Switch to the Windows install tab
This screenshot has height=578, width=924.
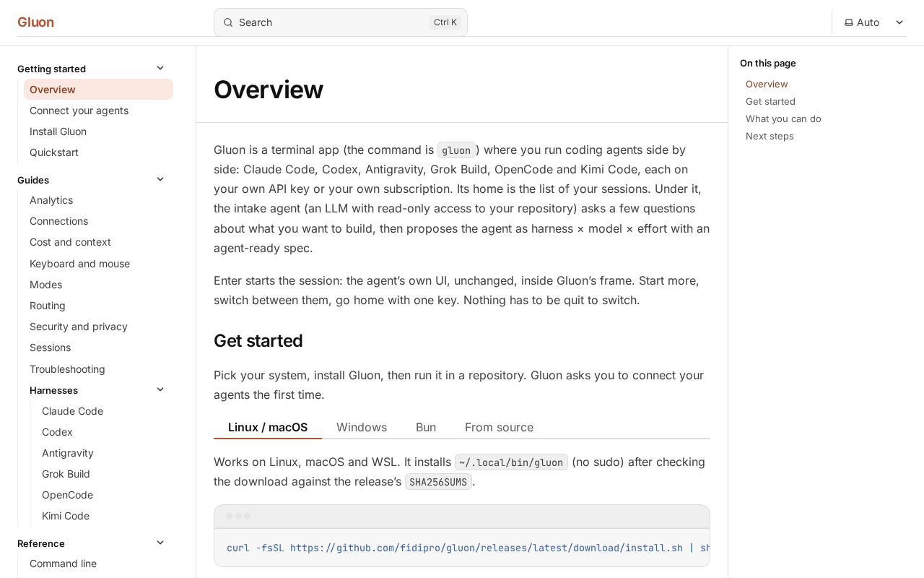pos(362,427)
